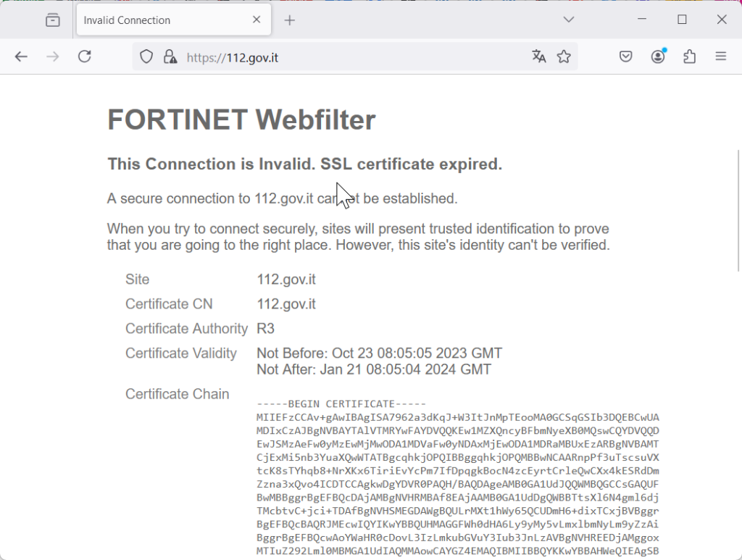Open the Firefox account menu

coord(658,57)
